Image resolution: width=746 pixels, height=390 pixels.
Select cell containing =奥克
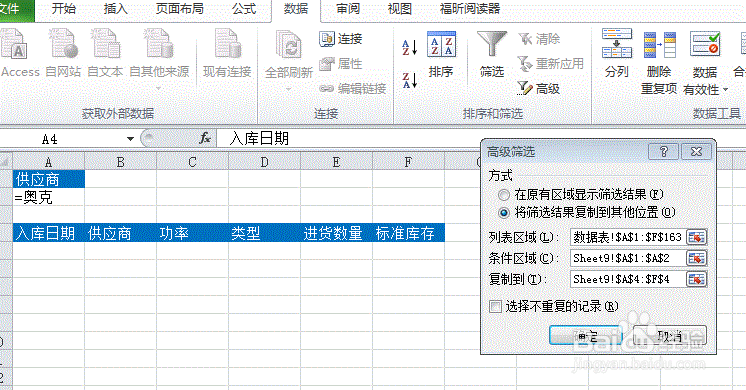point(49,197)
